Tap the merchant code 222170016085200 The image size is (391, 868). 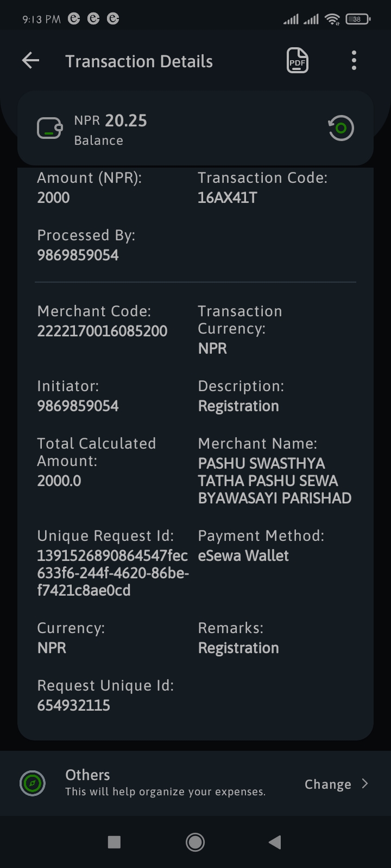pos(102,331)
